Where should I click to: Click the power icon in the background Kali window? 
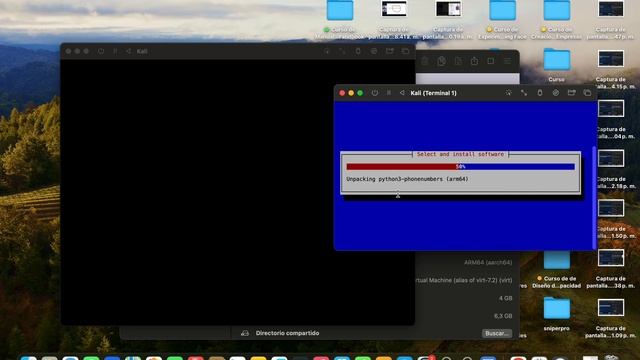[x=101, y=51]
